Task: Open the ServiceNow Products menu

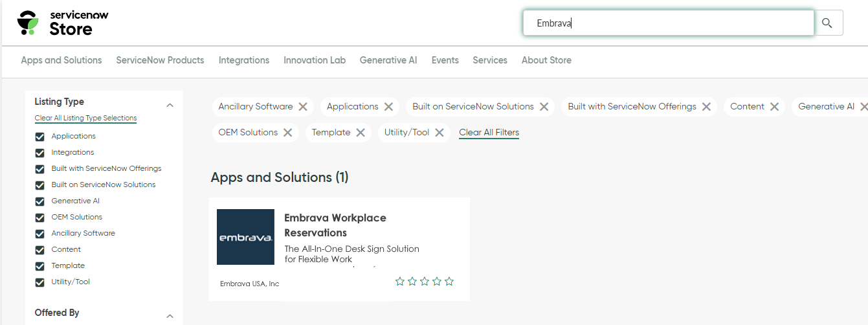Action: tap(160, 60)
